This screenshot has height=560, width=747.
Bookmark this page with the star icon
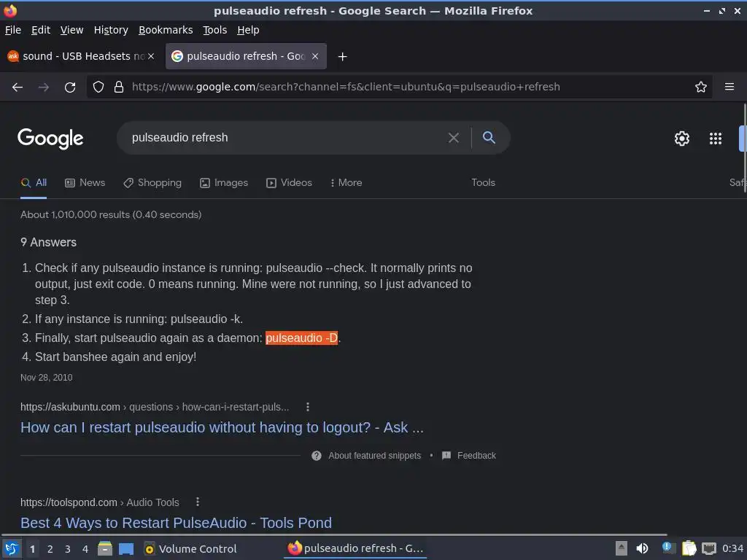click(x=700, y=87)
